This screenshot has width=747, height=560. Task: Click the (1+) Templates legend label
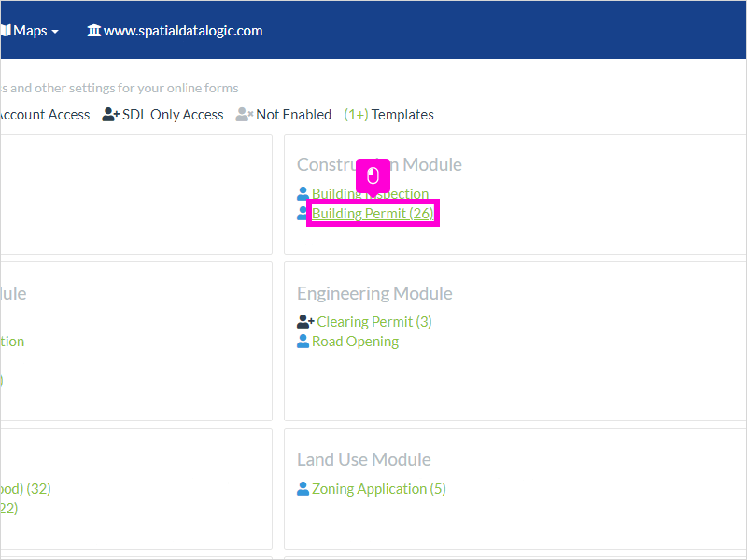[x=388, y=114]
